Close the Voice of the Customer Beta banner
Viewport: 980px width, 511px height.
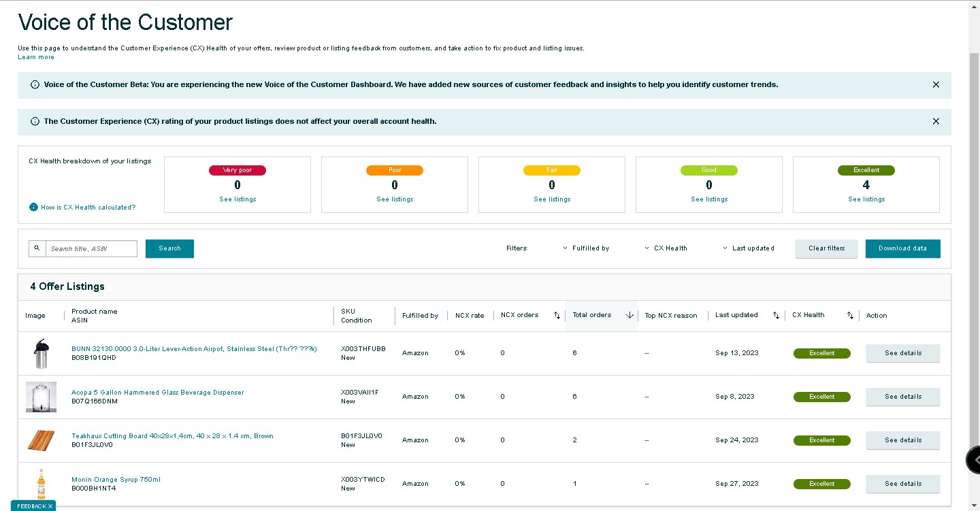[x=936, y=85]
